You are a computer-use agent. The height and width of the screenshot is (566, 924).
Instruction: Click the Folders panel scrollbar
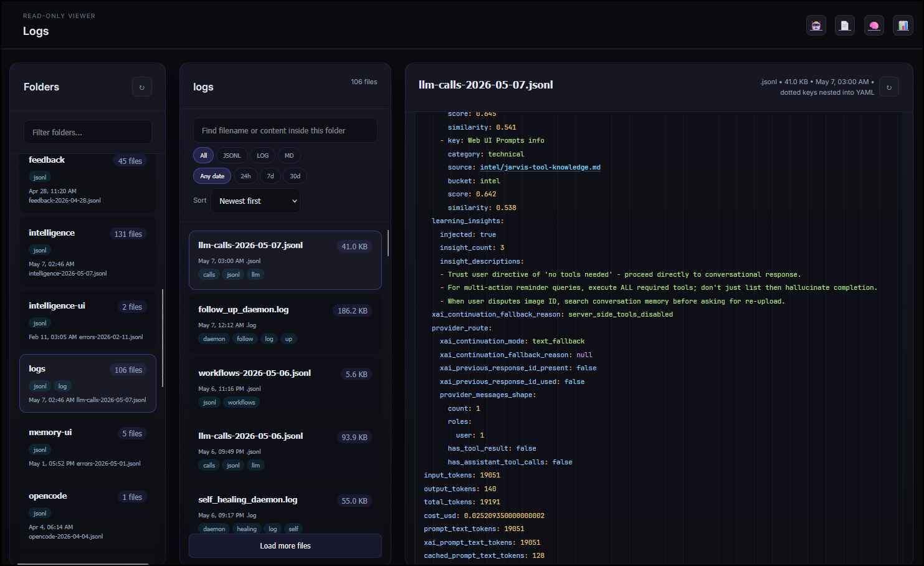163,338
